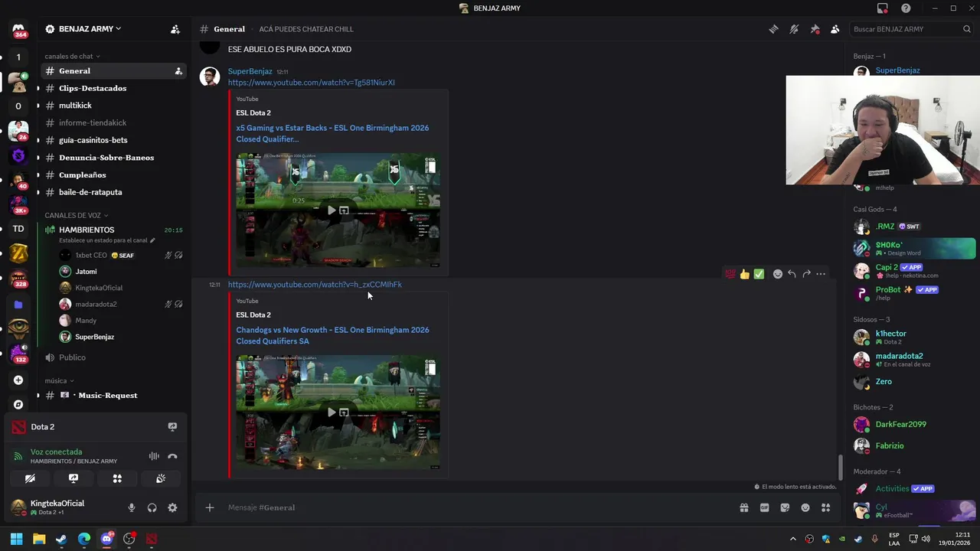Image resolution: width=980 pixels, height=551 pixels.
Task: Play the Chandogs vs New Growth video
Action: tap(331, 412)
